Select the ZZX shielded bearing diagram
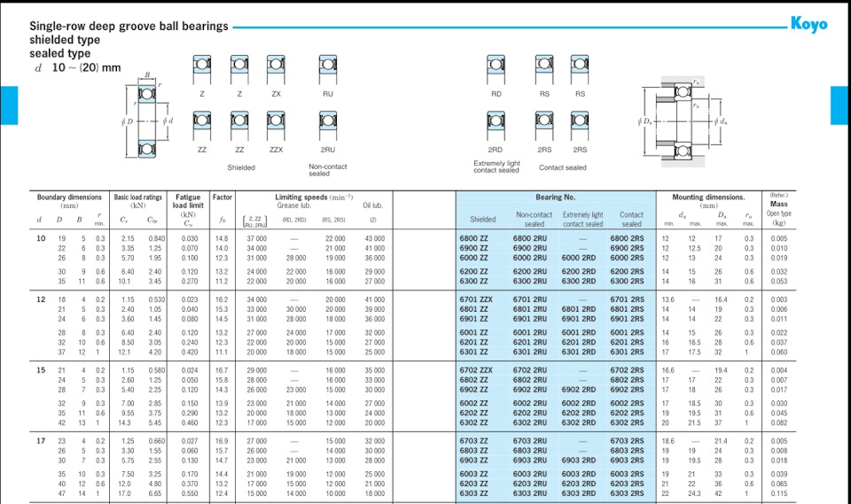The image size is (851, 504). click(x=276, y=125)
